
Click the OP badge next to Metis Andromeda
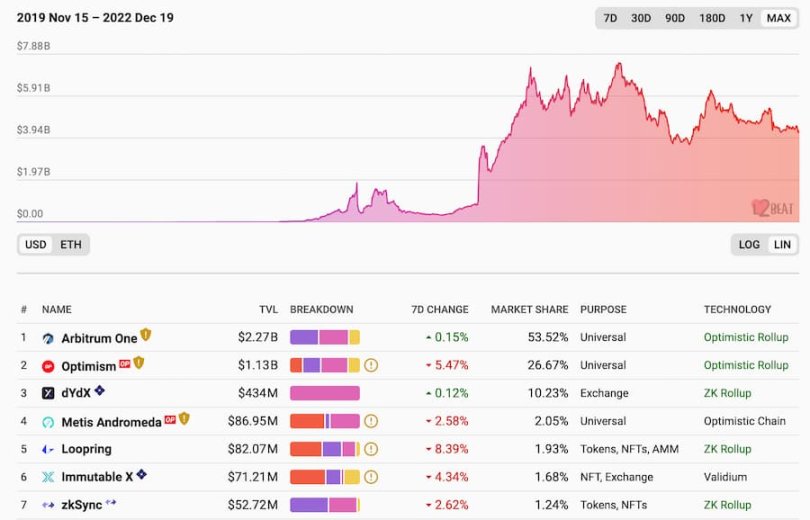coord(170,420)
